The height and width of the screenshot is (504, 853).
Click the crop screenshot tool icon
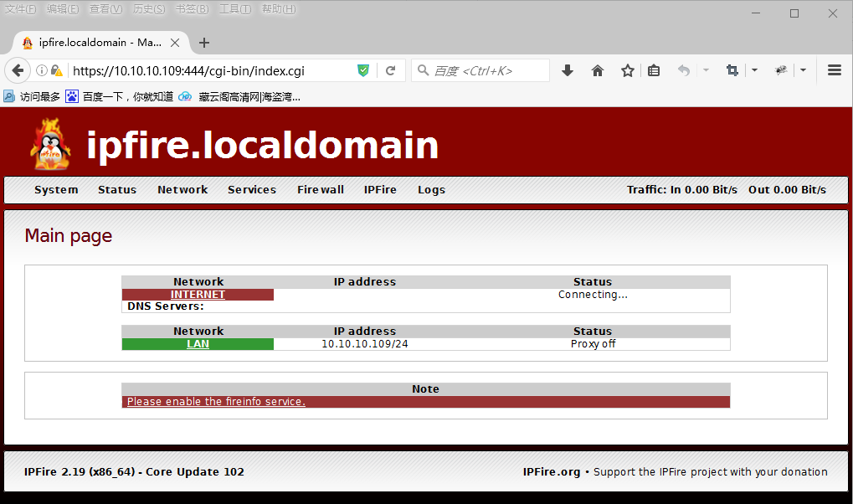coord(732,70)
